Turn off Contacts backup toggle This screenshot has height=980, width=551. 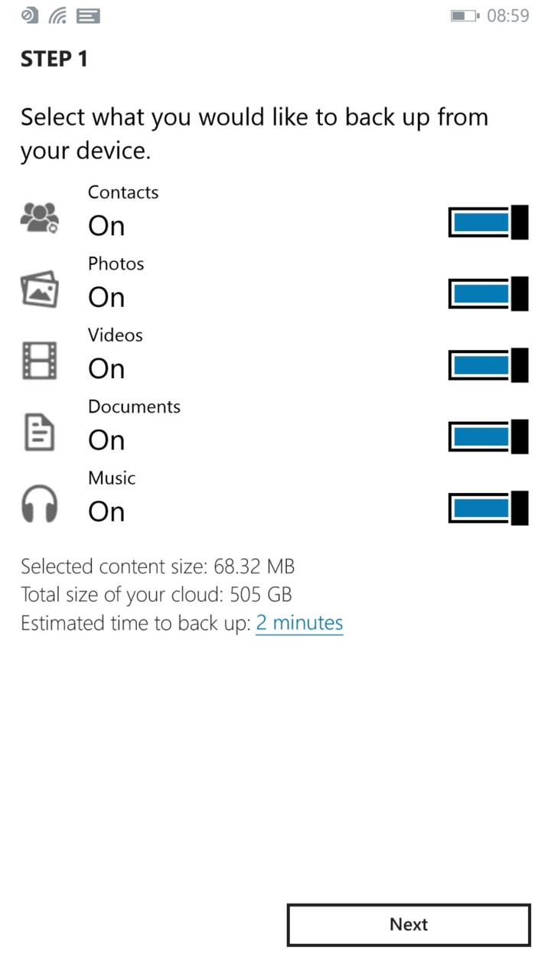click(x=488, y=222)
